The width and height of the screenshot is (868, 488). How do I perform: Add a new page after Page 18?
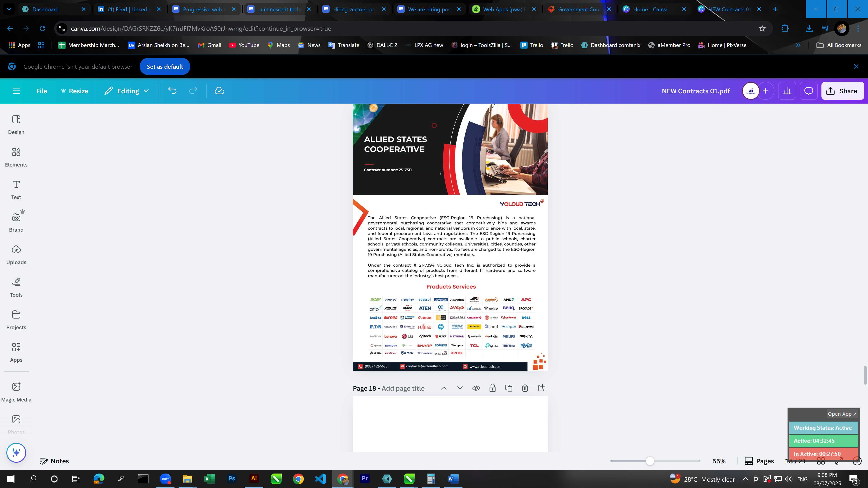tap(541, 388)
